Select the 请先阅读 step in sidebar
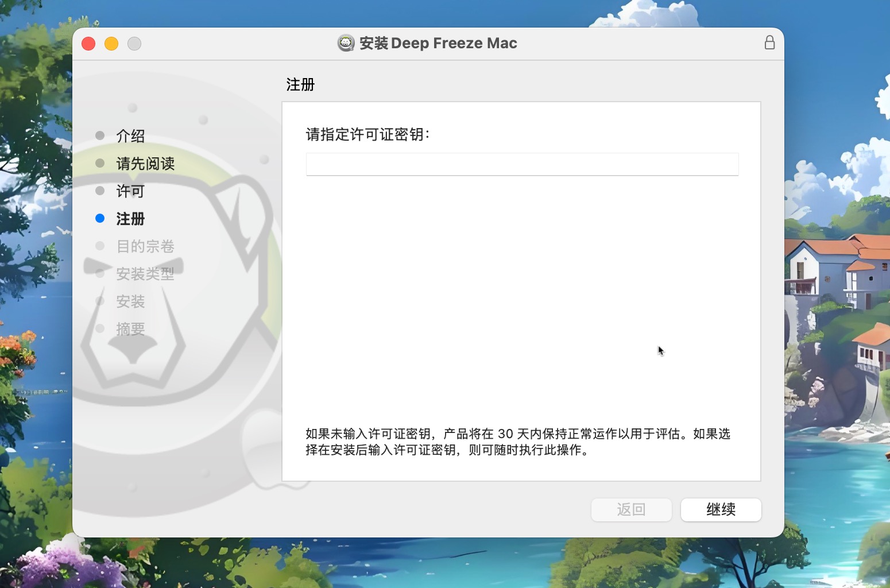The height and width of the screenshot is (588, 890). 145,164
